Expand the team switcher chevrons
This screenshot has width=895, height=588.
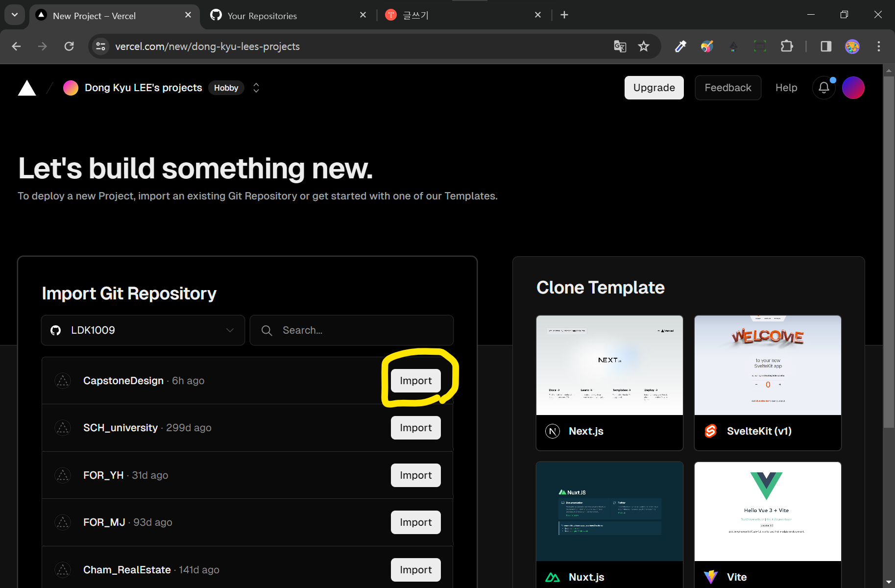[256, 88]
